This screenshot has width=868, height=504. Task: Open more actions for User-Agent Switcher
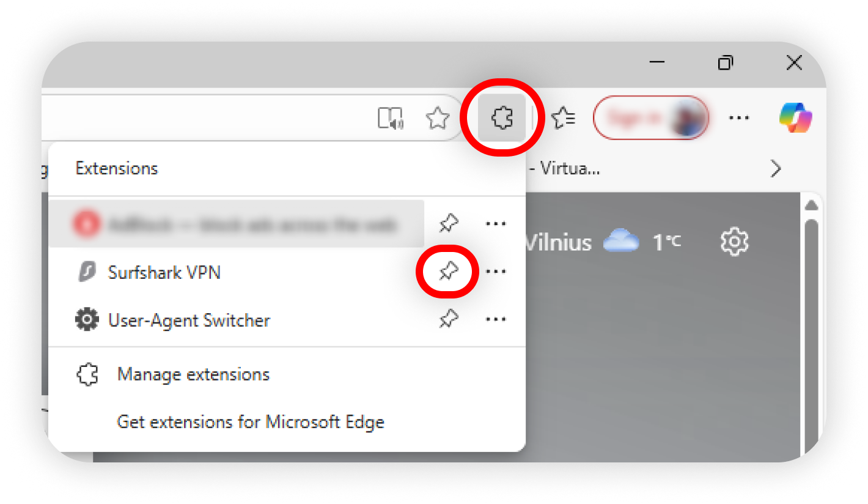(x=495, y=319)
